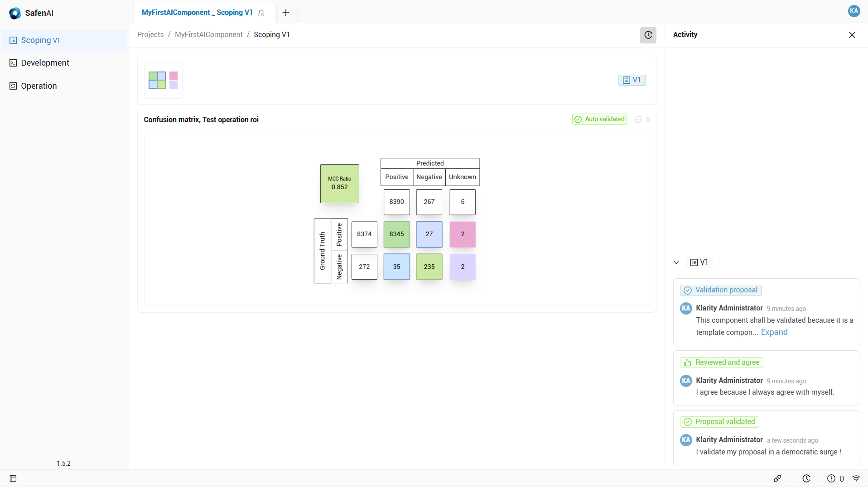The width and height of the screenshot is (868, 487).
Task: Click the history icon in bottom status bar
Action: click(806, 478)
